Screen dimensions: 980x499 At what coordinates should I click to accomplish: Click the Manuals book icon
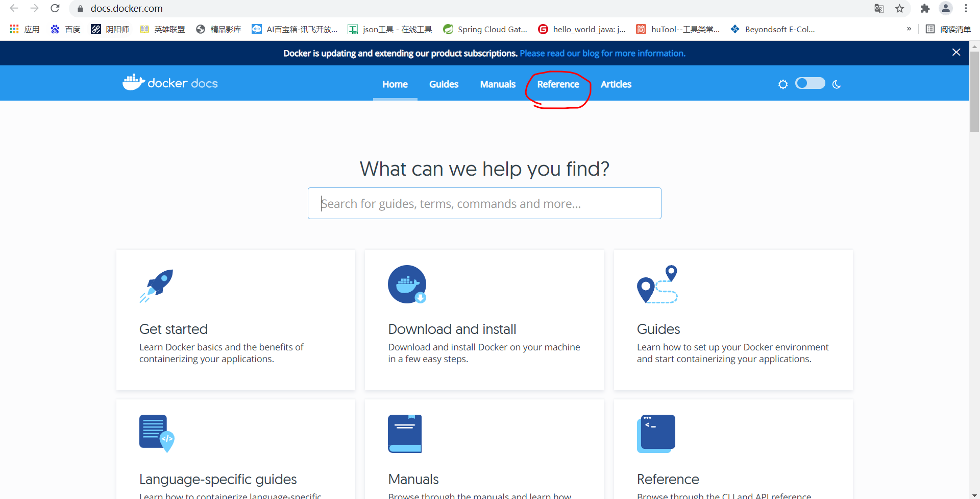(405, 434)
